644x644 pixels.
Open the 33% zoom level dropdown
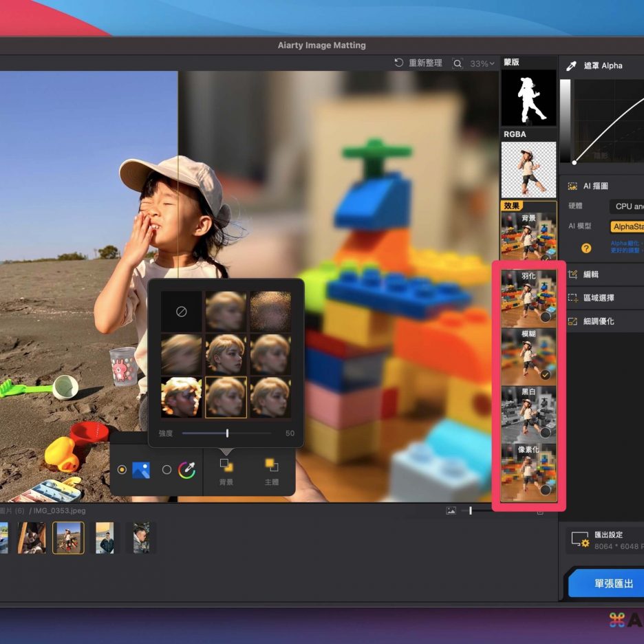point(482,64)
